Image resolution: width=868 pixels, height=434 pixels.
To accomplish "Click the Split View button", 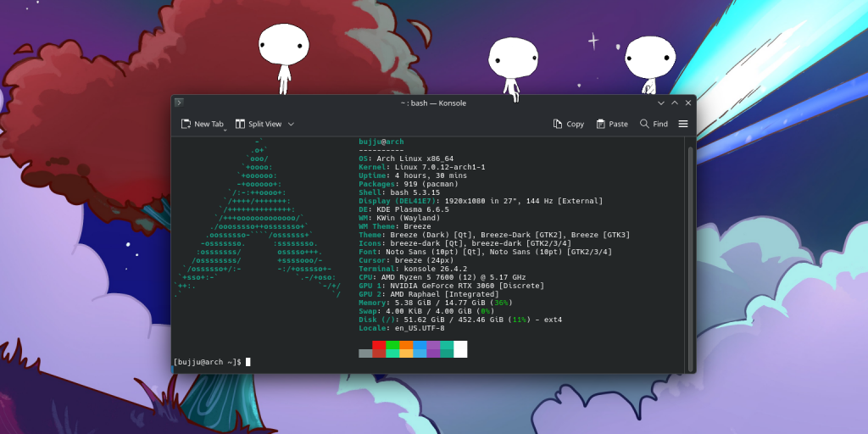I will click(x=259, y=124).
